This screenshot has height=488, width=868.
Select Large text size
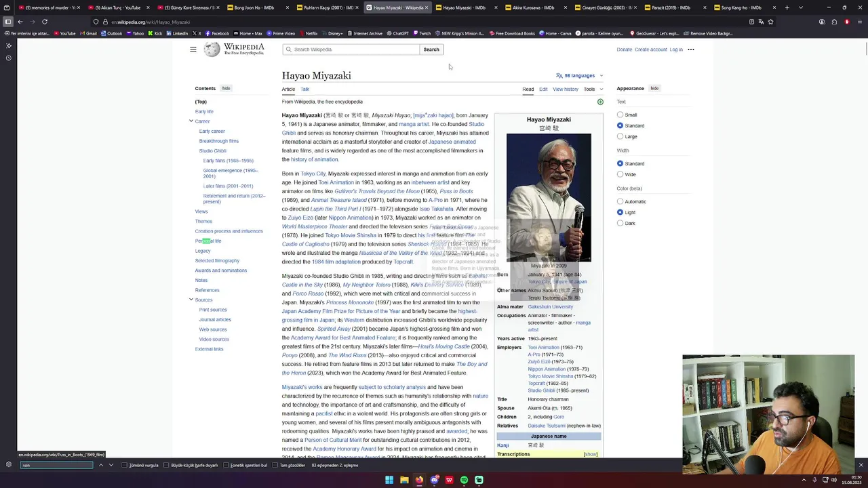(x=620, y=137)
